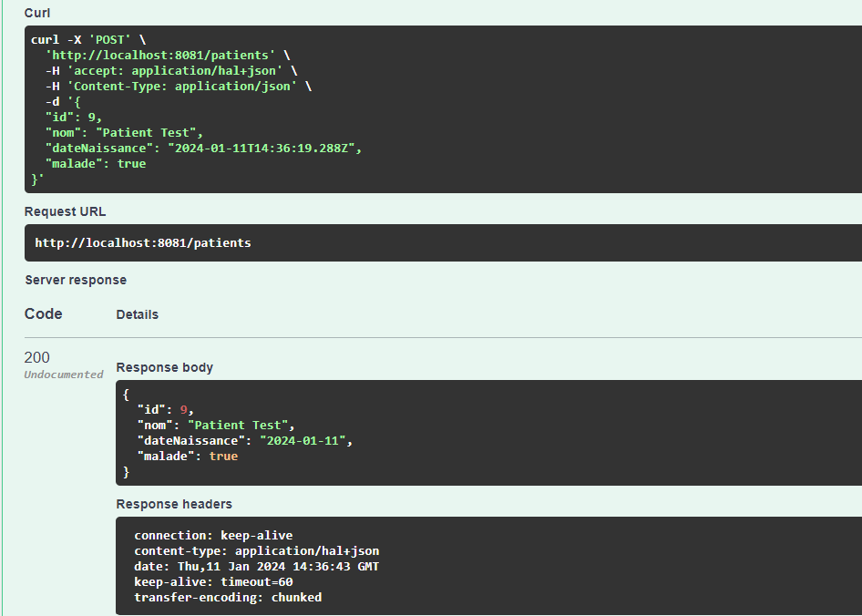Click the 'Code' column header
The width and height of the screenshot is (862, 616).
coord(44,314)
